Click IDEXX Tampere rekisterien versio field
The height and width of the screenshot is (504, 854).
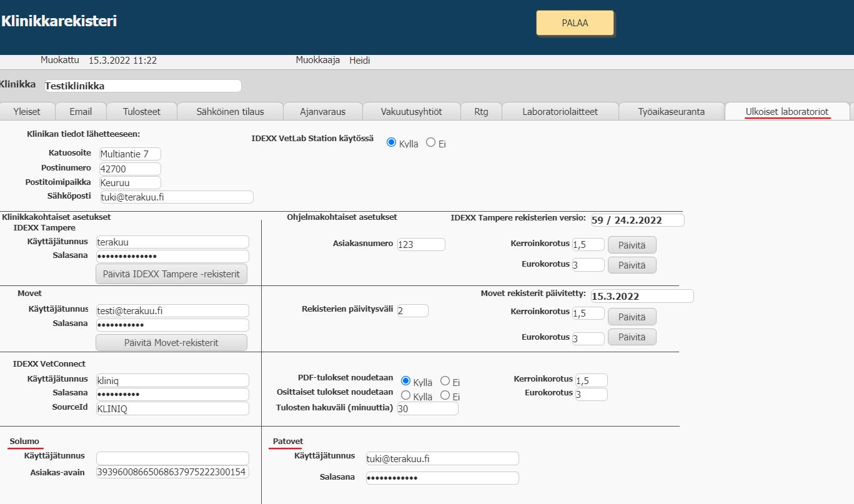[637, 220]
